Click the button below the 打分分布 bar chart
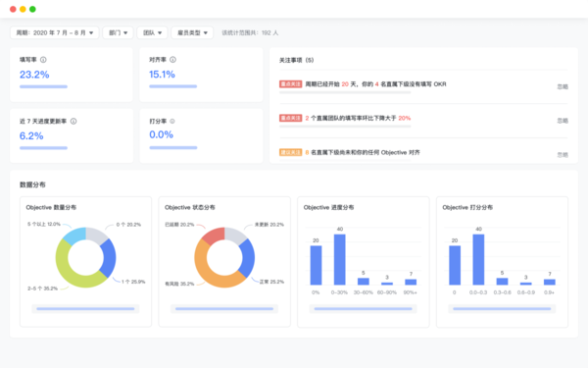 tap(502, 309)
